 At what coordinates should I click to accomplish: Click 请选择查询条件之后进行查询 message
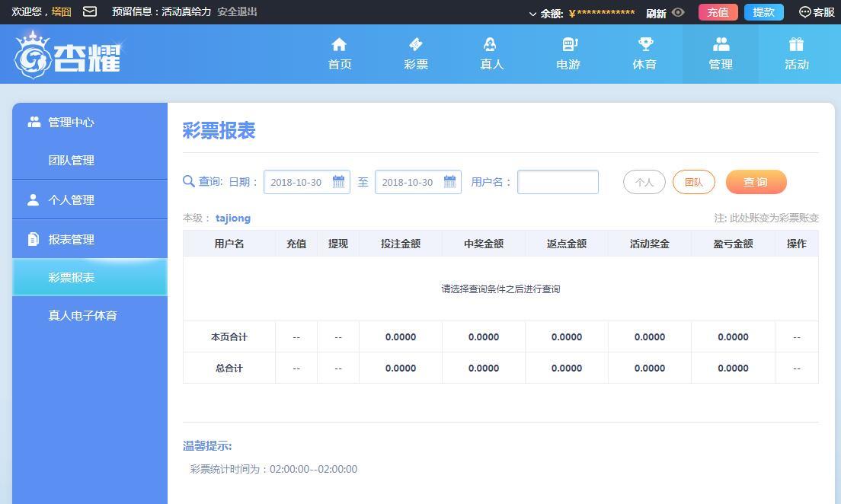[x=500, y=289]
